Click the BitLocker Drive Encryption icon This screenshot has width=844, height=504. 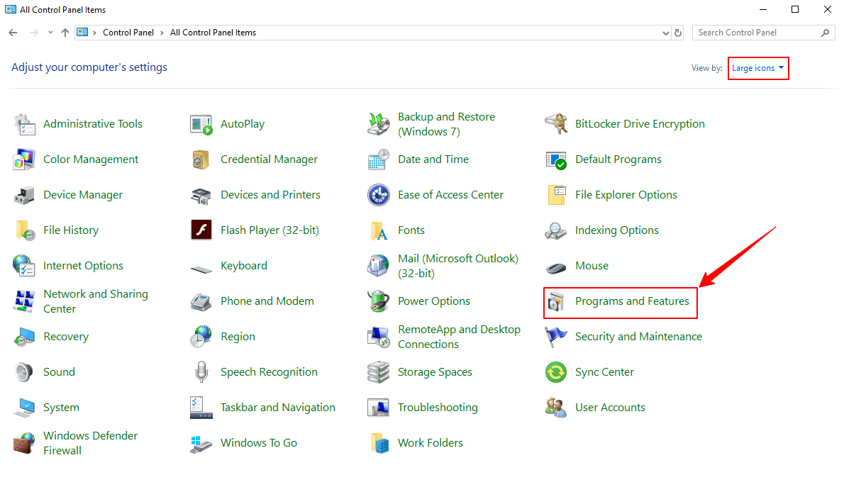coord(556,124)
